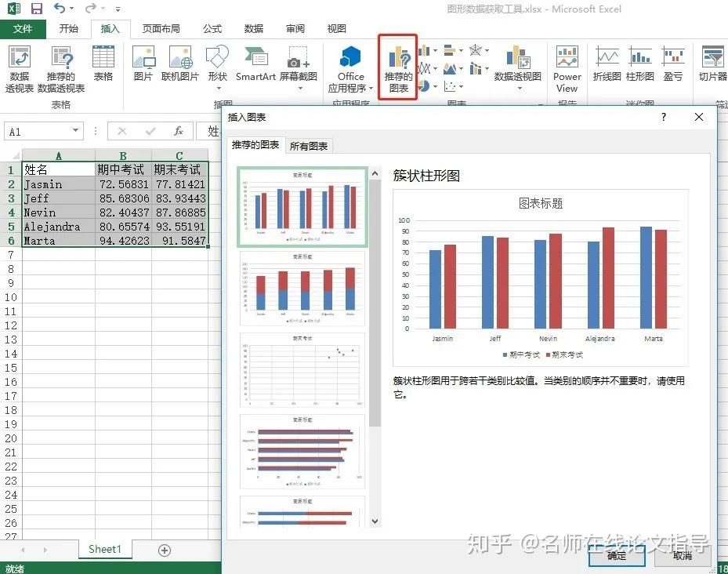Viewport: 728px width, 574px height.
Task: Select the horizontal bar chart thumbnail
Action: pos(302,451)
